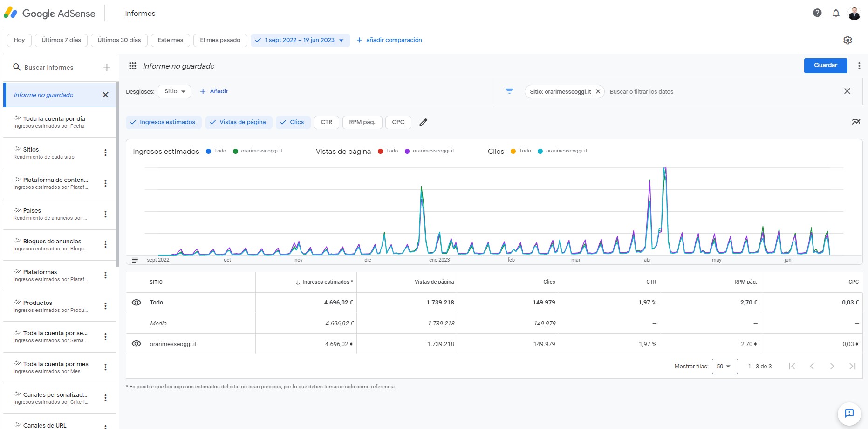Select Últimos 7 días date tab
This screenshot has height=429, width=868.
point(61,40)
